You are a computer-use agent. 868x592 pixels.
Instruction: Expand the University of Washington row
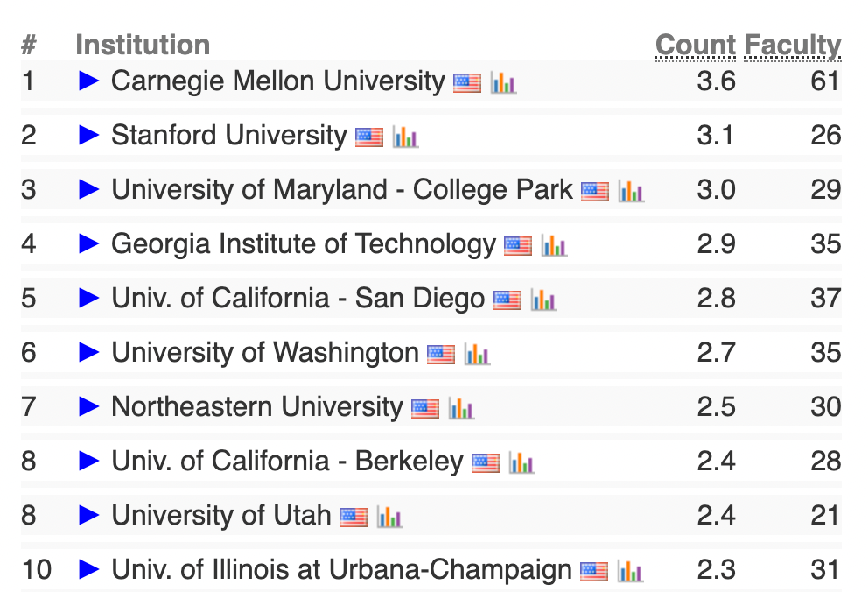pos(89,352)
